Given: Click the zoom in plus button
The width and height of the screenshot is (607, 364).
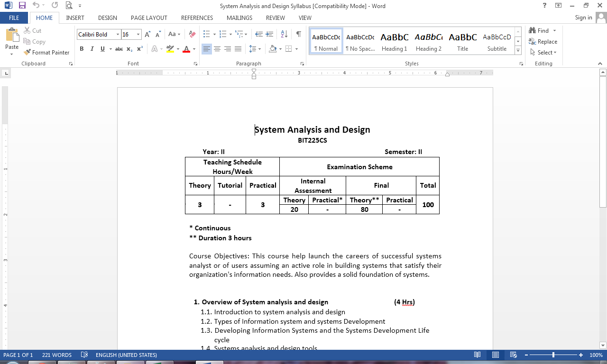Looking at the screenshot, I should (x=581, y=355).
